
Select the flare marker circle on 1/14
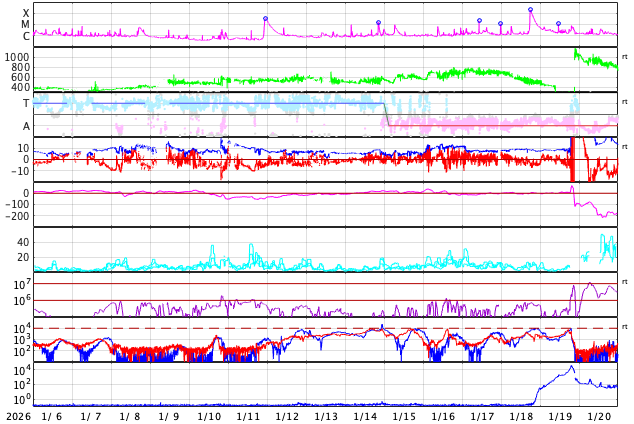click(x=378, y=23)
